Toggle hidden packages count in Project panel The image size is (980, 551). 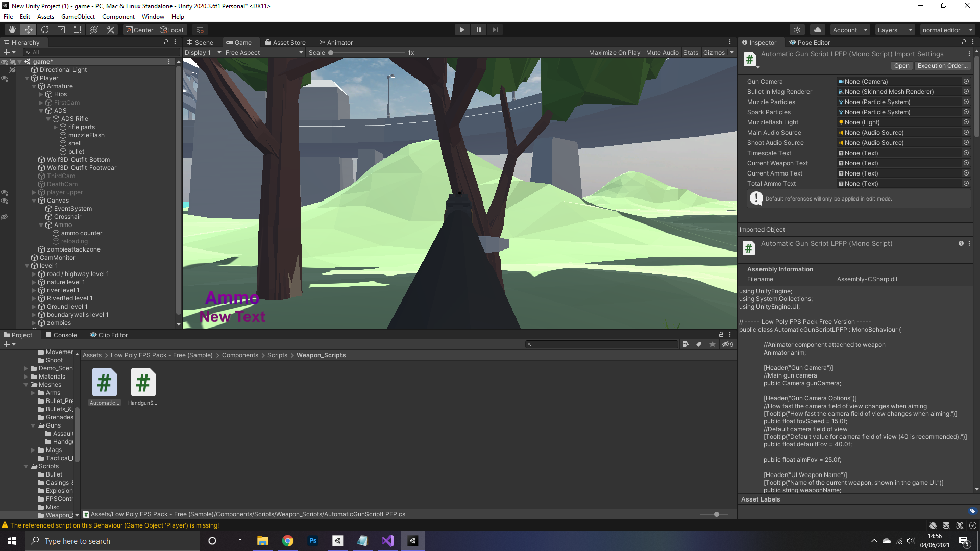tap(728, 344)
